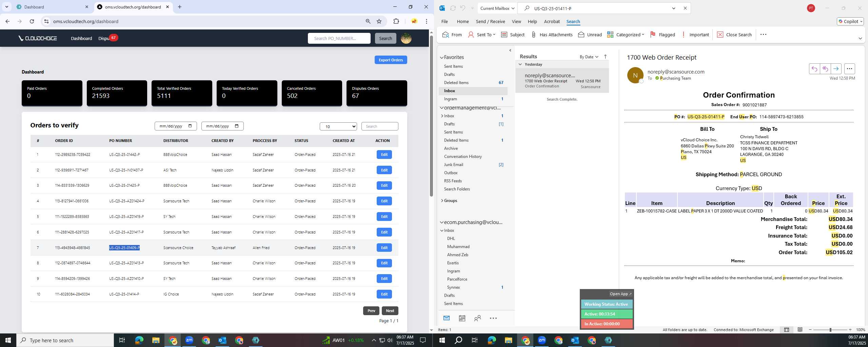This screenshot has width=868, height=347.
Task: Forward the Order Confirmation email
Action: click(x=836, y=69)
